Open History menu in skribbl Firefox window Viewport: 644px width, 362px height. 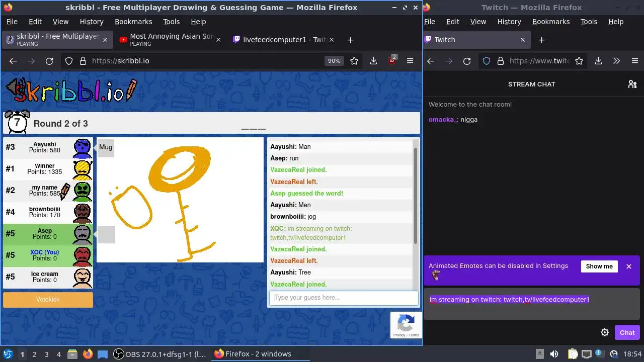pyautogui.click(x=92, y=22)
